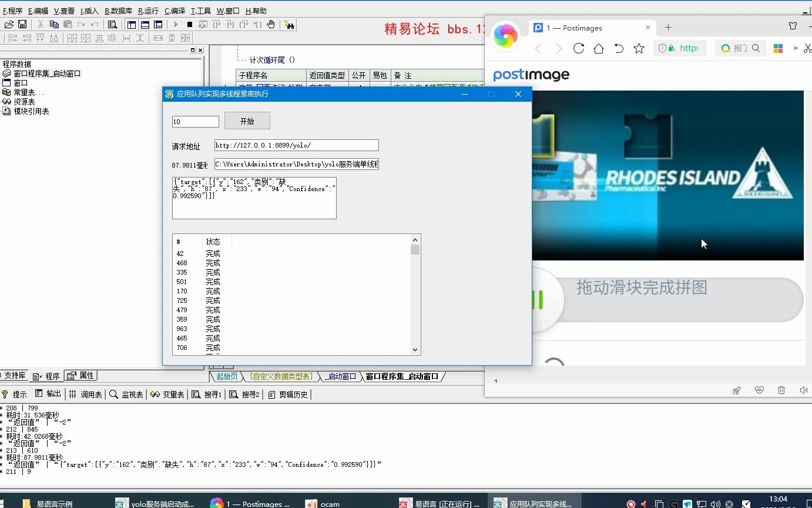Open a new browser tab

tap(668, 27)
